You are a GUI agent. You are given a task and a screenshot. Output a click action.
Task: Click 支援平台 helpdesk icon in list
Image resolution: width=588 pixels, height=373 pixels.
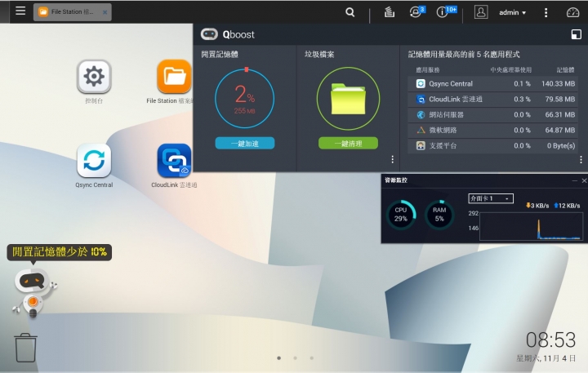421,146
